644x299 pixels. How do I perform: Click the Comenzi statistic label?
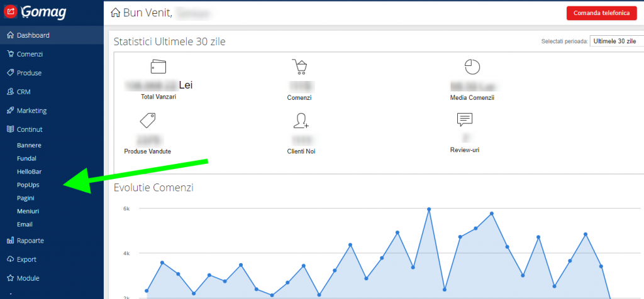[299, 98]
